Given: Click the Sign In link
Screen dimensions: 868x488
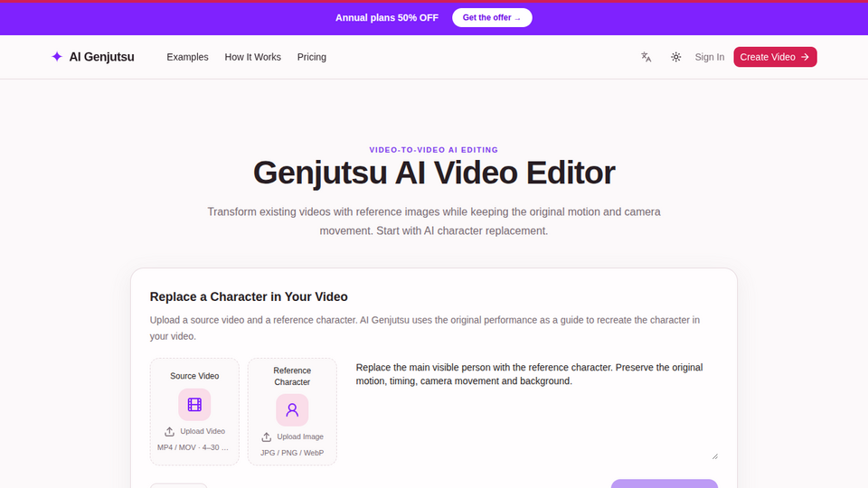Looking at the screenshot, I should [710, 57].
